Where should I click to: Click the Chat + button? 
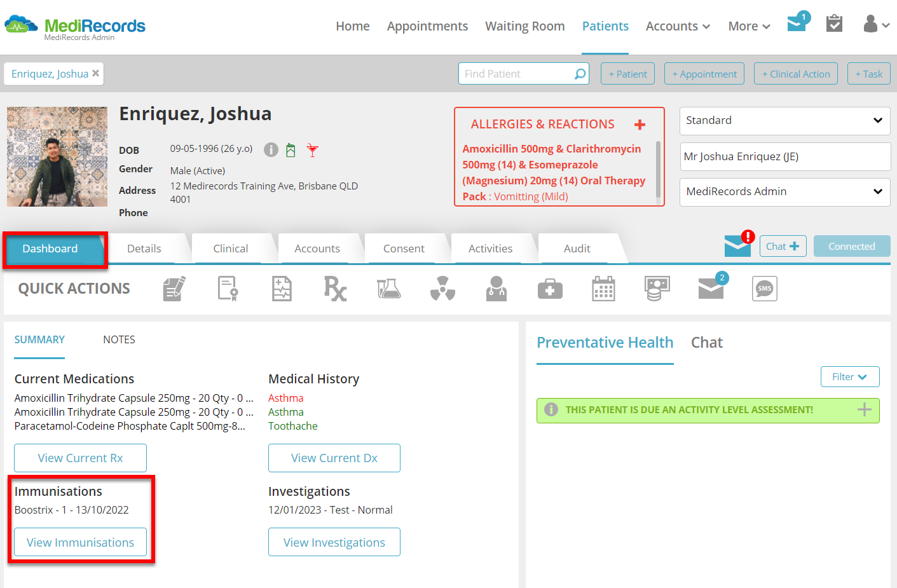[783, 246]
